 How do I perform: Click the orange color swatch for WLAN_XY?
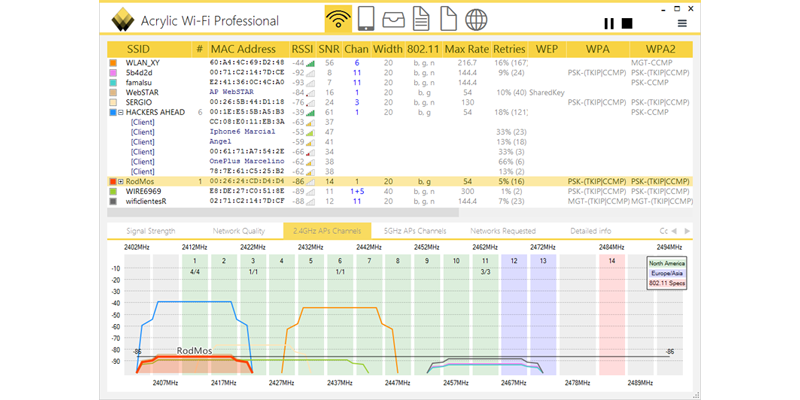113,63
